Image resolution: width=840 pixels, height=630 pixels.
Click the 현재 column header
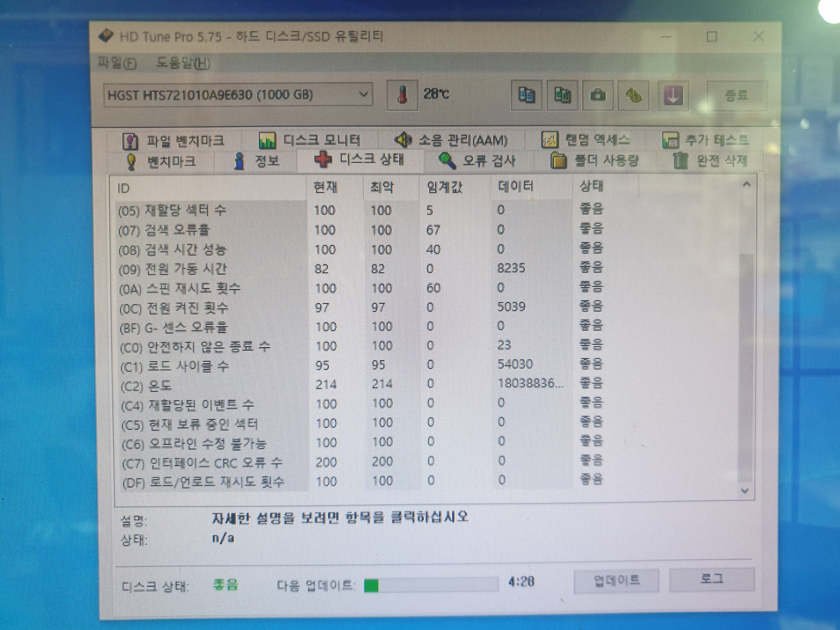(x=325, y=187)
